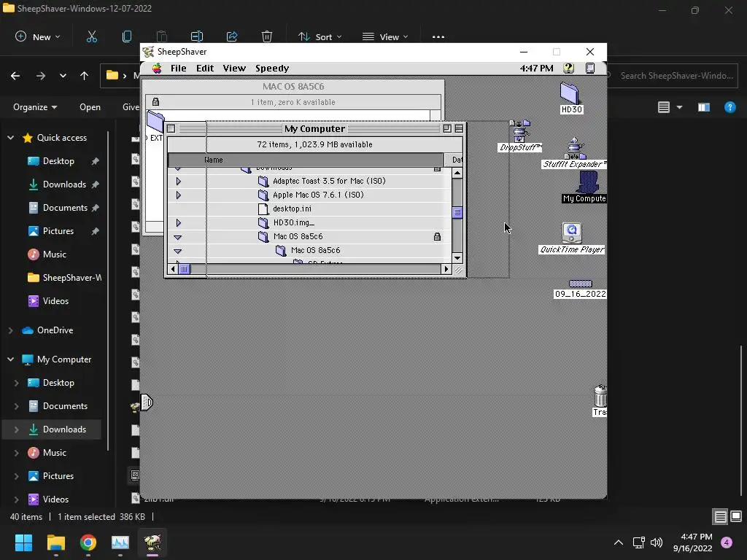Click the horizontal scroll left arrow in My Computer
Image resolution: width=747 pixels, height=560 pixels.
coord(173,270)
